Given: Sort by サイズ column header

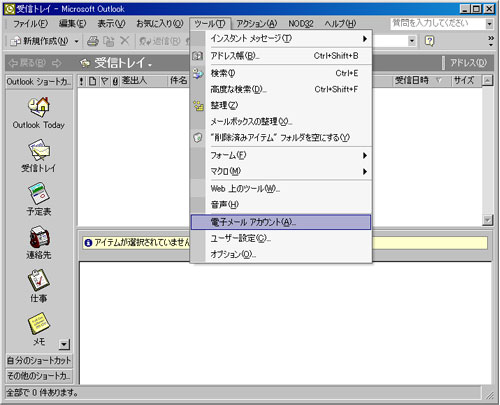Looking at the screenshot, I should point(466,81).
